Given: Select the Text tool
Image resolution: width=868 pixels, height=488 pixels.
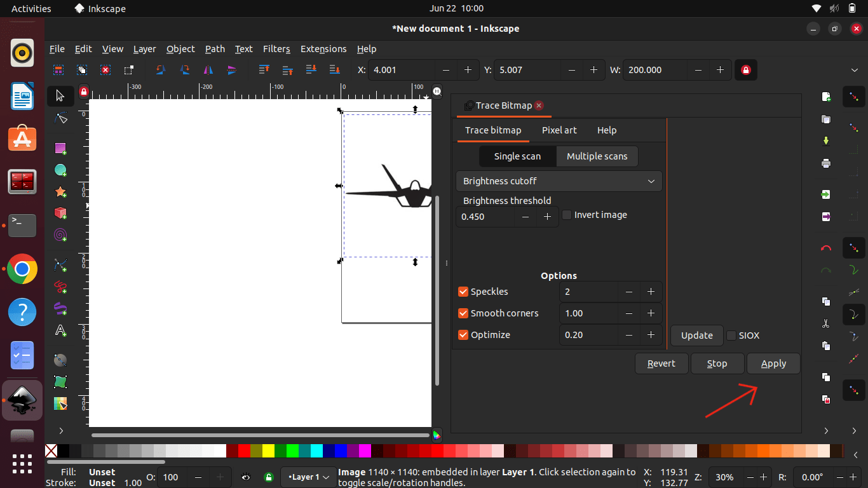Looking at the screenshot, I should [x=60, y=330].
